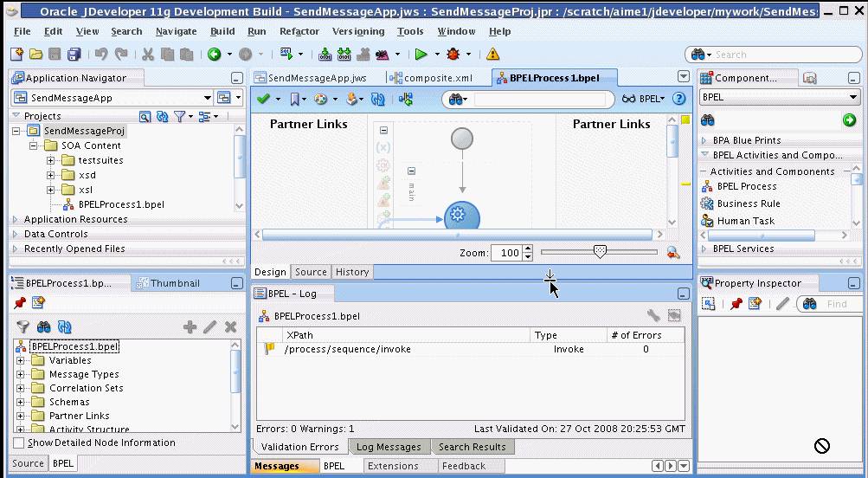Expand Application Resources section

pyautogui.click(x=15, y=219)
